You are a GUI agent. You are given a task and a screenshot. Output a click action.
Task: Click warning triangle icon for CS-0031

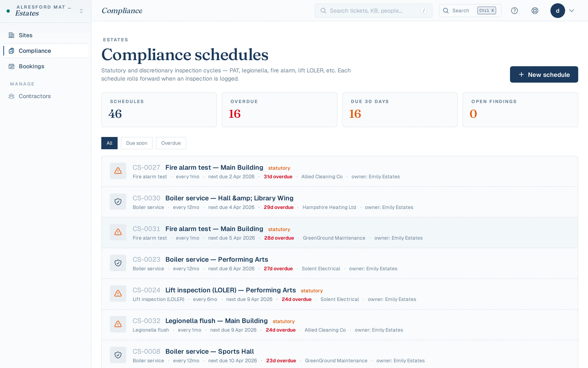tap(118, 232)
